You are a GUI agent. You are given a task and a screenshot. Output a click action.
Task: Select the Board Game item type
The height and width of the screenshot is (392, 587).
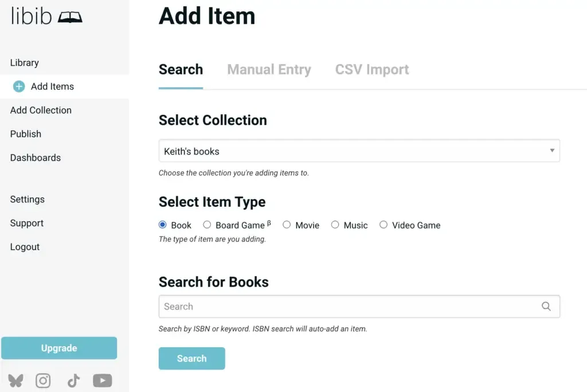[x=207, y=225]
